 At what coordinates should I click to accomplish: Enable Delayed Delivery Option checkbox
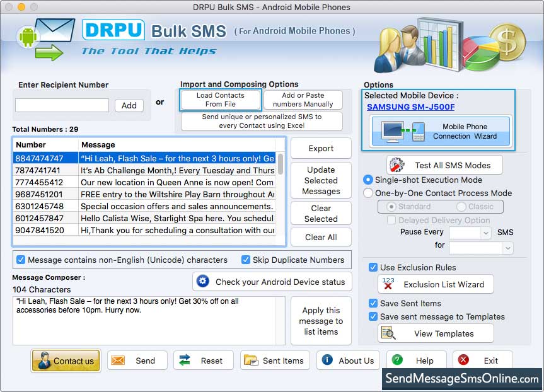[x=391, y=220]
